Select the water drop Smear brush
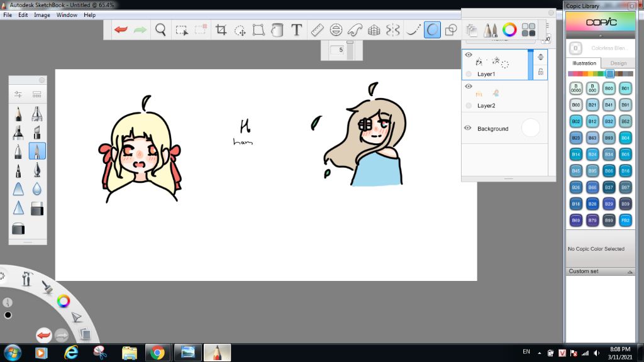 tap(37, 189)
